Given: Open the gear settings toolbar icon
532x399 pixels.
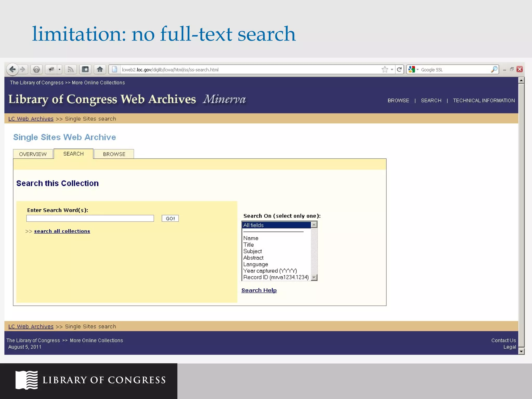Looking at the screenshot, I should click(37, 69).
